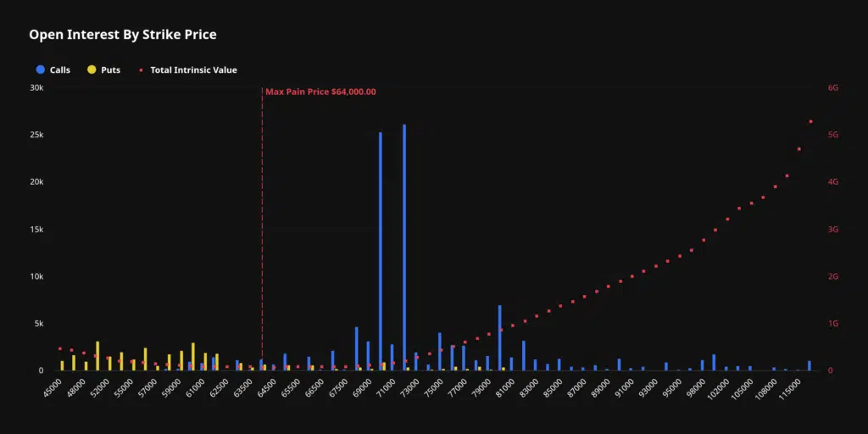The height and width of the screenshot is (434, 868).
Task: Click the tallest blue Calls bar near 26k
Action: click(x=404, y=248)
